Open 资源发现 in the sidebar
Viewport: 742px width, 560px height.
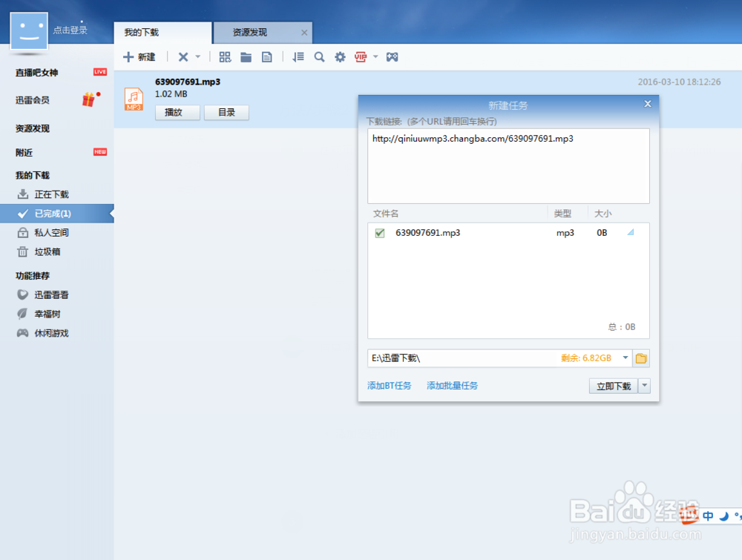coord(32,128)
